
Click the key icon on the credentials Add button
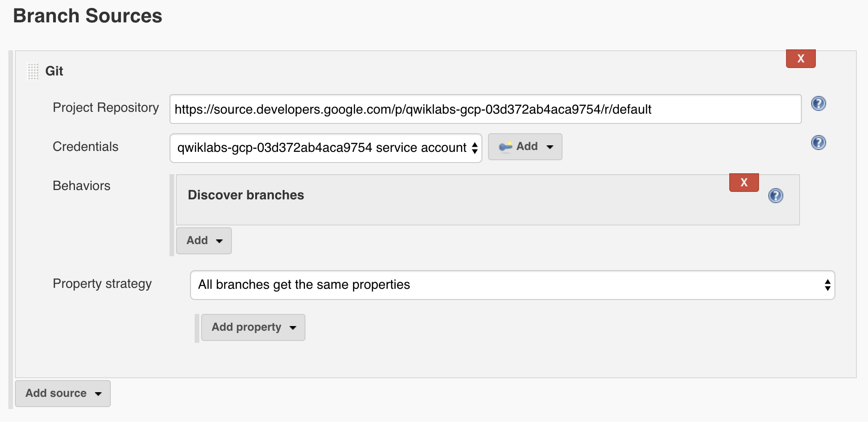[x=506, y=146]
